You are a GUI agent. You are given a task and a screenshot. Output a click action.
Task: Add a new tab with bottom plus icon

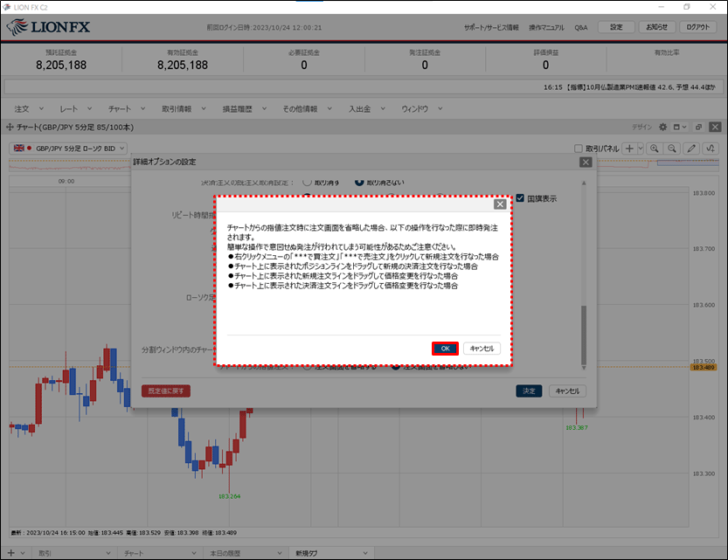[11, 553]
